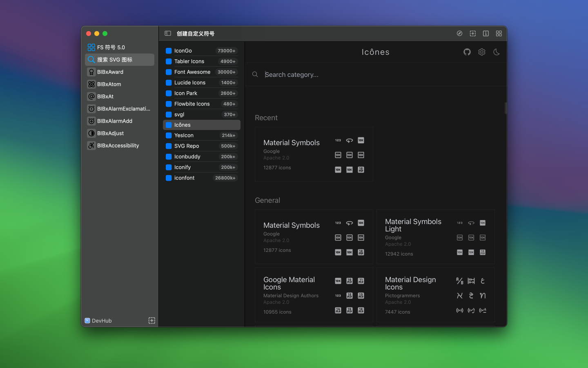The height and width of the screenshot is (368, 588).
Task: Select 搜索 SVG 图标 sidebar item
Action: [x=120, y=60]
